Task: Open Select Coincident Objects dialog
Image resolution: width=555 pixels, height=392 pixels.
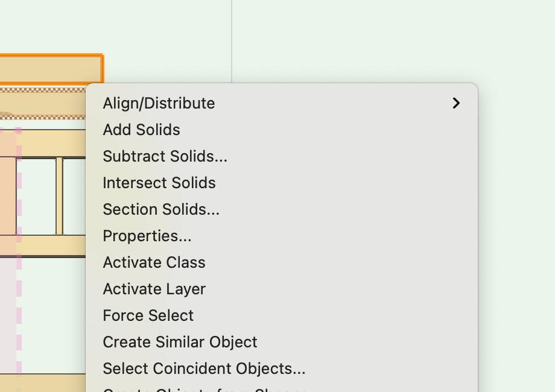Action: 204,368
